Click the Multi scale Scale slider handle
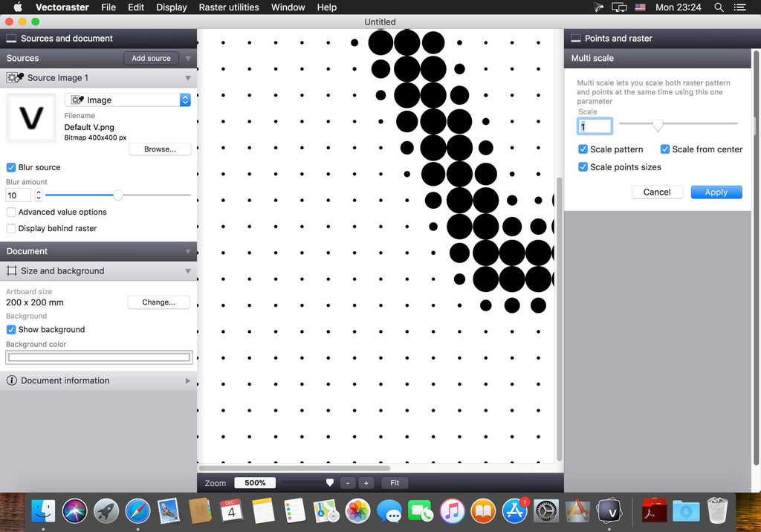 (658, 126)
